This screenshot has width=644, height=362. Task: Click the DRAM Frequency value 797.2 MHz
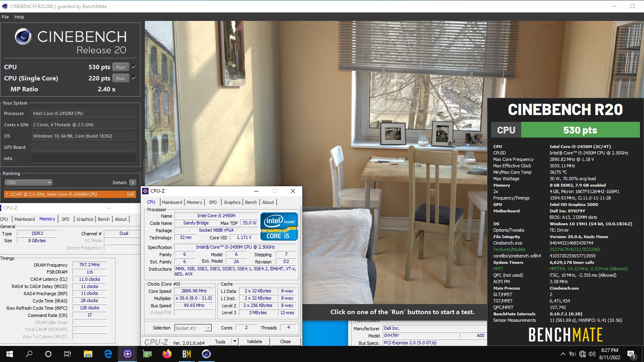click(89, 265)
